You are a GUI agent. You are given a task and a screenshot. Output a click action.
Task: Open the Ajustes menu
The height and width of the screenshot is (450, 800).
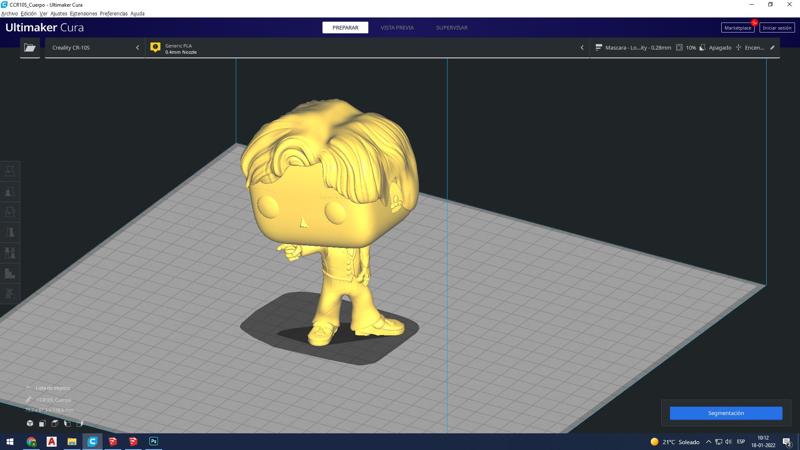59,14
